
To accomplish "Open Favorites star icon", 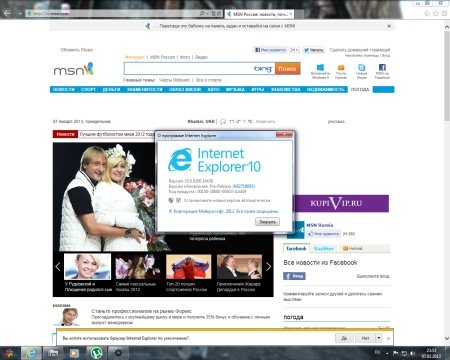I will [436, 13].
